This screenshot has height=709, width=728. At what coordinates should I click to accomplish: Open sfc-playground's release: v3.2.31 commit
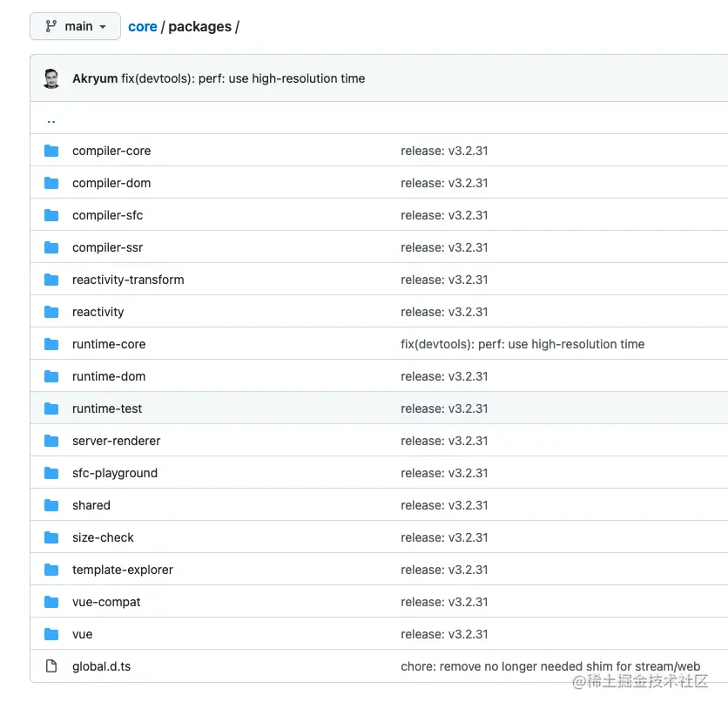(x=444, y=473)
